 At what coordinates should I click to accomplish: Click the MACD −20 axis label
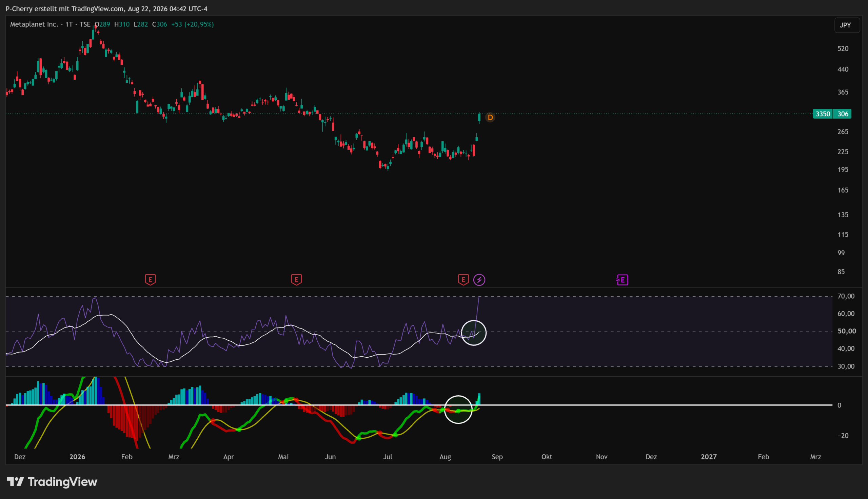coord(843,436)
